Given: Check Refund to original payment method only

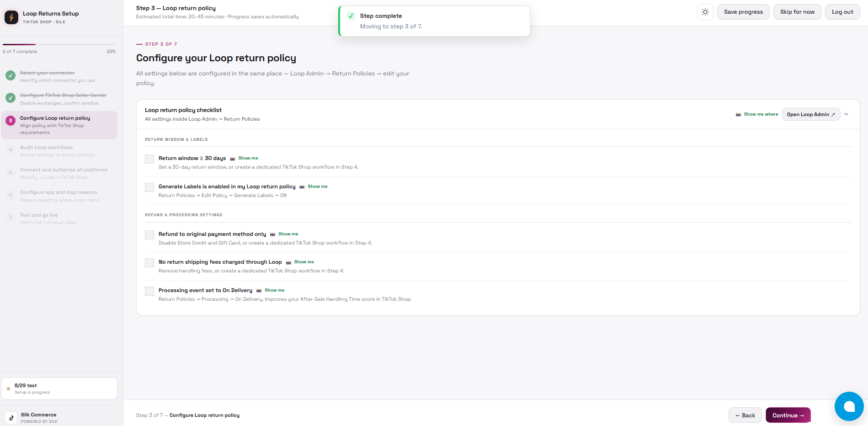Looking at the screenshot, I should pyautogui.click(x=149, y=235).
